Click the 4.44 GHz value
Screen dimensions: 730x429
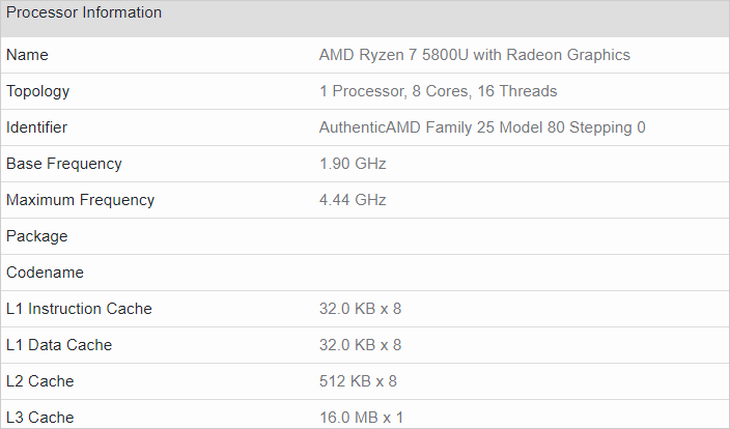[x=352, y=200]
